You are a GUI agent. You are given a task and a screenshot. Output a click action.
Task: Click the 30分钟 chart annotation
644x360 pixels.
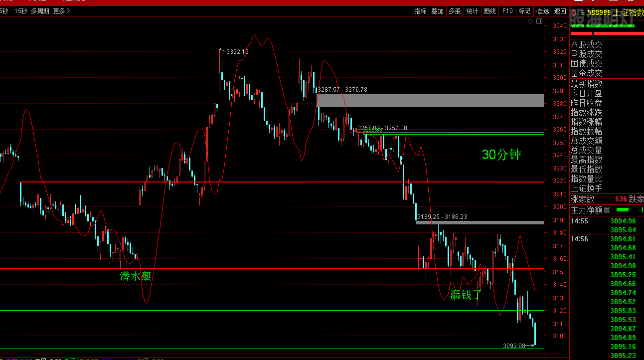point(501,155)
